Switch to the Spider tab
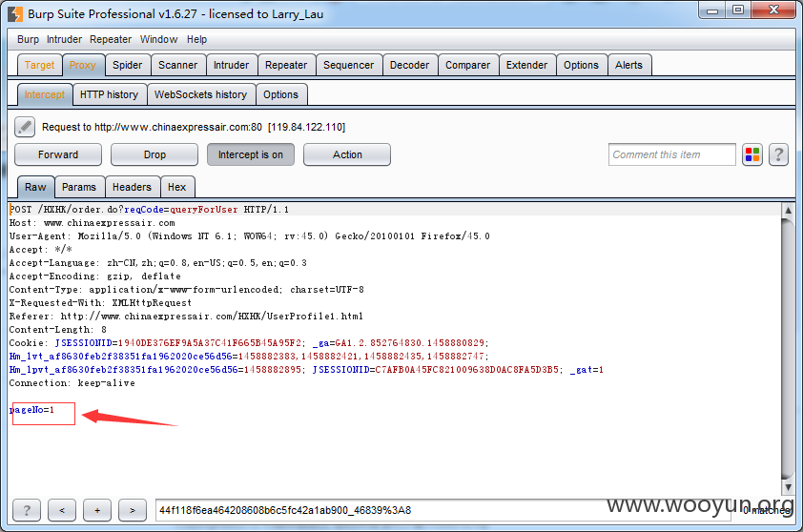The image size is (803, 532). click(128, 65)
